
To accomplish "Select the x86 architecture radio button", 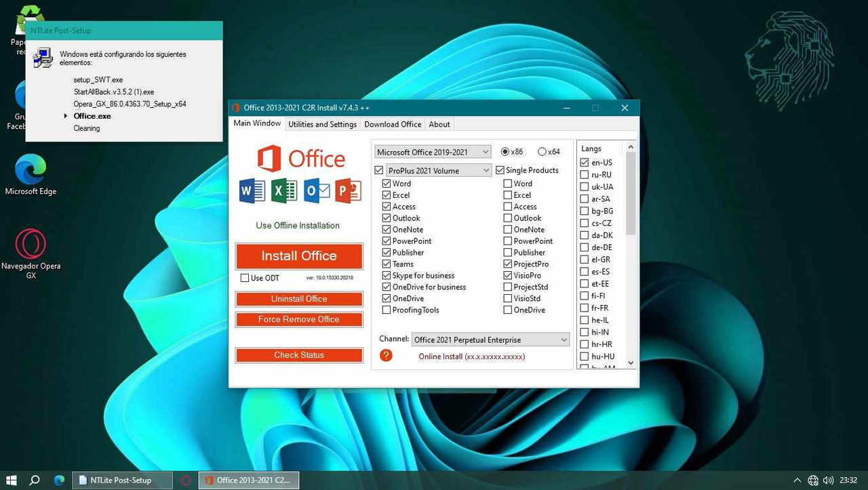I will pos(505,152).
